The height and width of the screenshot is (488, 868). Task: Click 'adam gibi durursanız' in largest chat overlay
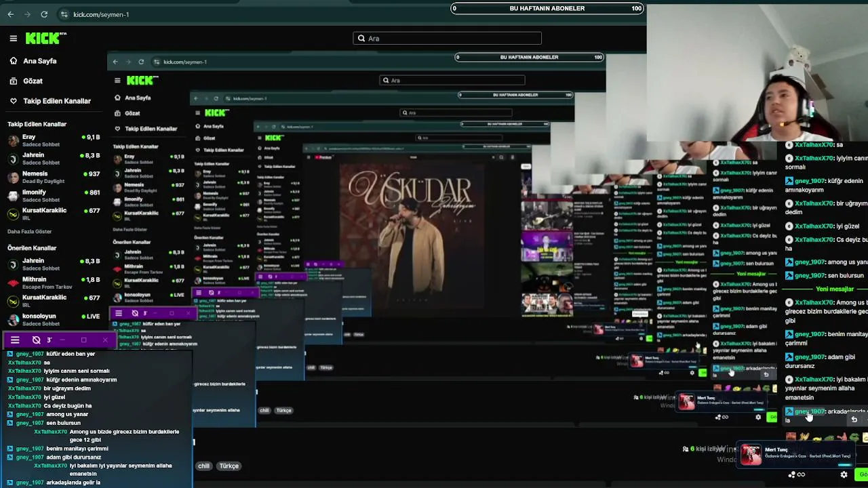pos(73,457)
